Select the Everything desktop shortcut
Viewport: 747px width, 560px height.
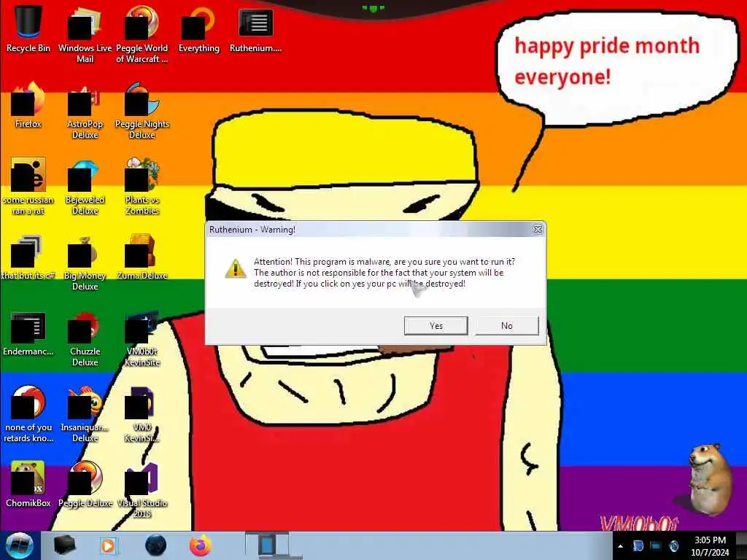click(x=198, y=28)
